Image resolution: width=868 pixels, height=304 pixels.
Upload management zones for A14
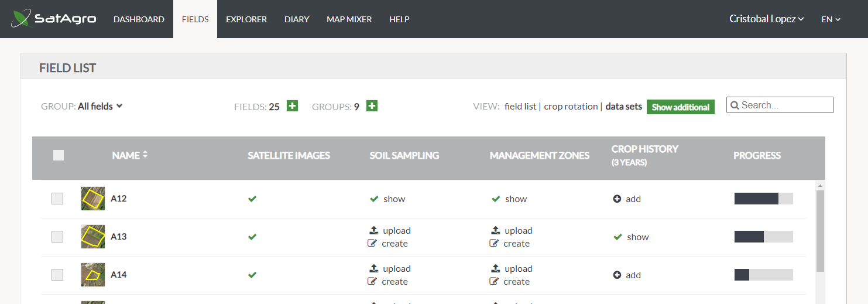(519, 269)
